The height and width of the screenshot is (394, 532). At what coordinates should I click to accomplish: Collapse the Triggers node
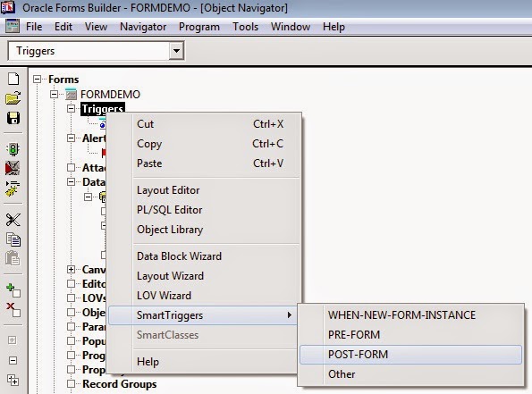(x=71, y=108)
